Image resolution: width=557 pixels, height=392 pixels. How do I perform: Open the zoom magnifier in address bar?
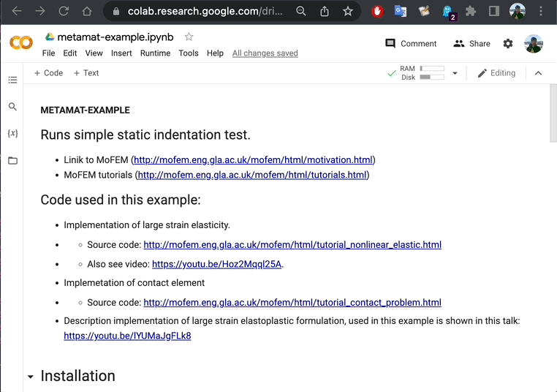click(x=301, y=12)
